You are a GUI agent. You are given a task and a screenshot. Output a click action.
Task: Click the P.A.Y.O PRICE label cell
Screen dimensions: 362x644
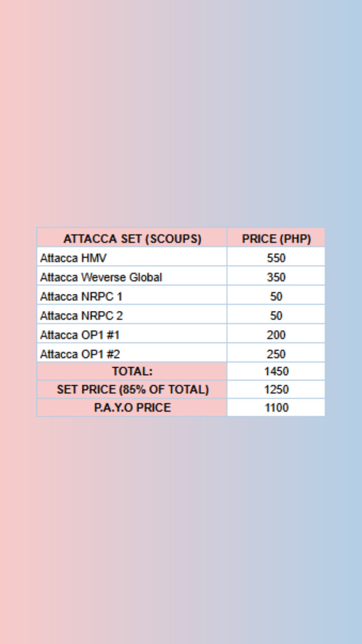[x=132, y=408]
